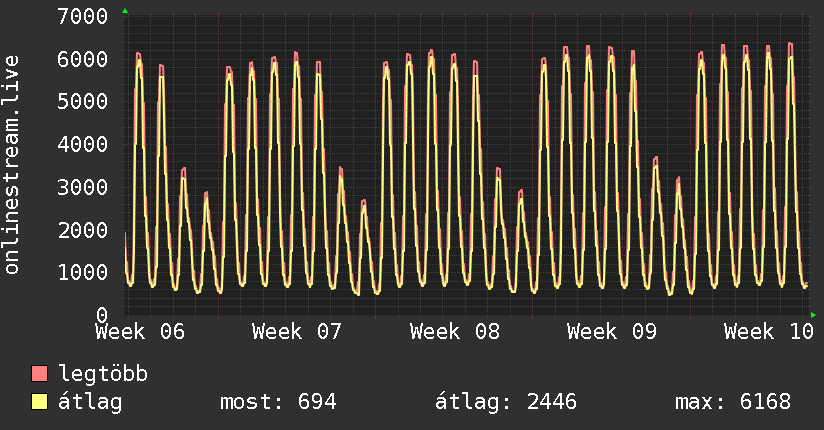Click the Week 06 axis label
Viewport: 824px width, 430px height.
click(x=140, y=332)
